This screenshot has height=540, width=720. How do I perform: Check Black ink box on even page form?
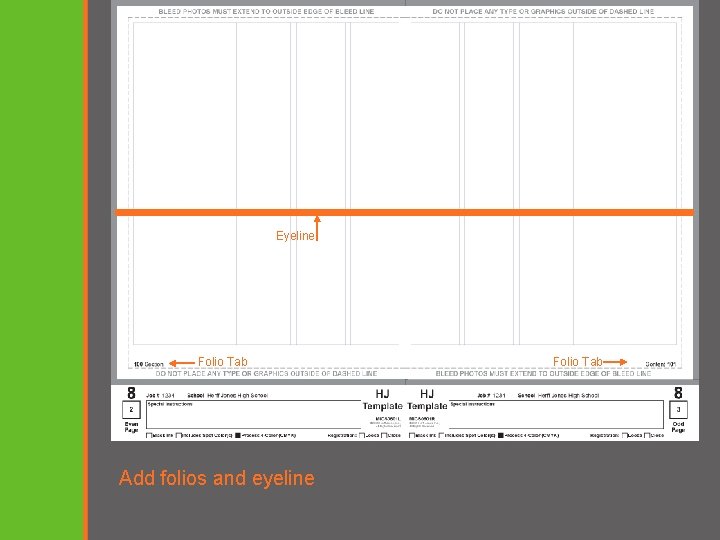pos(149,435)
